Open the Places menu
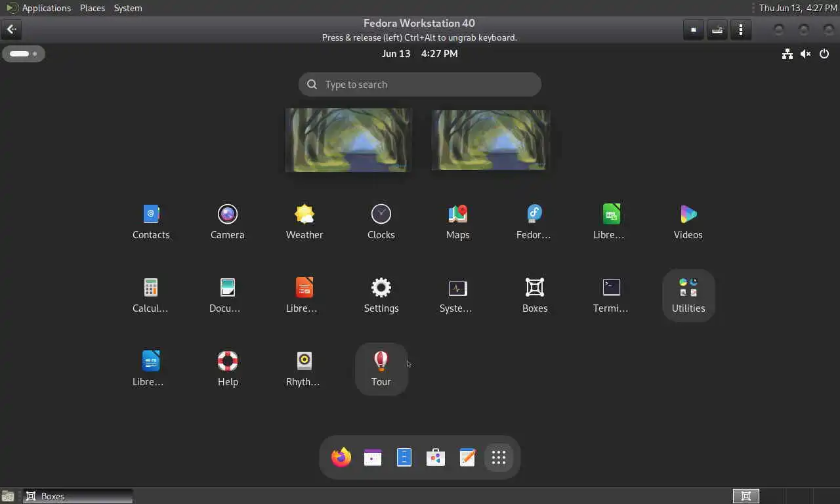840x504 pixels. pyautogui.click(x=93, y=8)
